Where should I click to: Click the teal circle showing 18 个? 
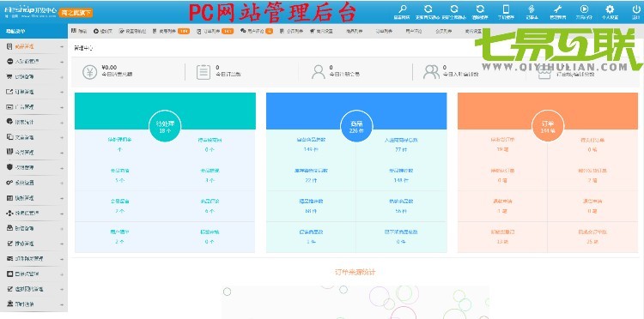click(165, 125)
